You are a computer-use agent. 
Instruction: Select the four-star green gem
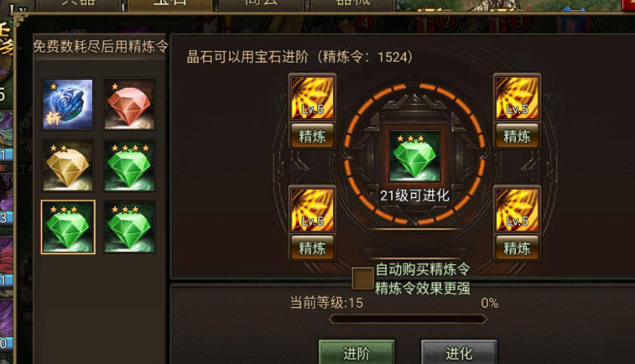[129, 165]
